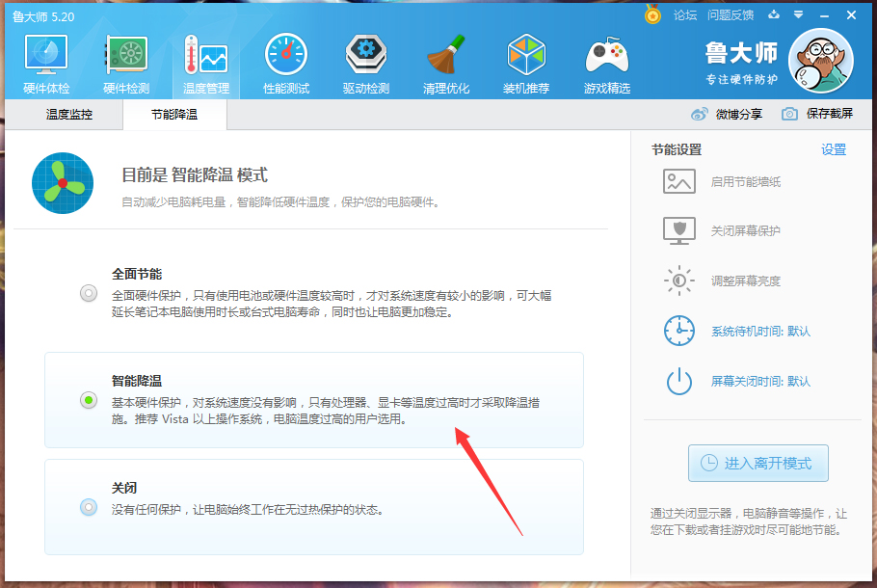Click the 智能降温 option heading
Screen dimensions: 877x588
coord(137,381)
